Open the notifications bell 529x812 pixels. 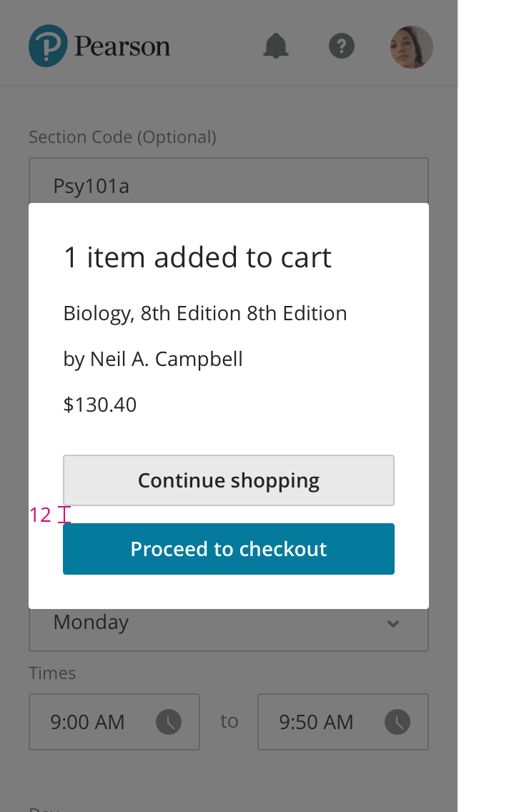[x=276, y=46]
